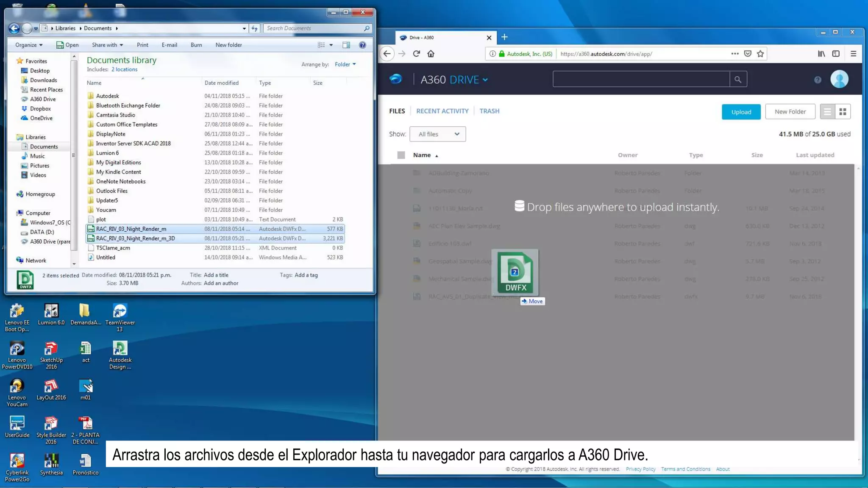Viewport: 868px width, 488px height.
Task: Click the A360 logo icon
Action: (x=395, y=79)
